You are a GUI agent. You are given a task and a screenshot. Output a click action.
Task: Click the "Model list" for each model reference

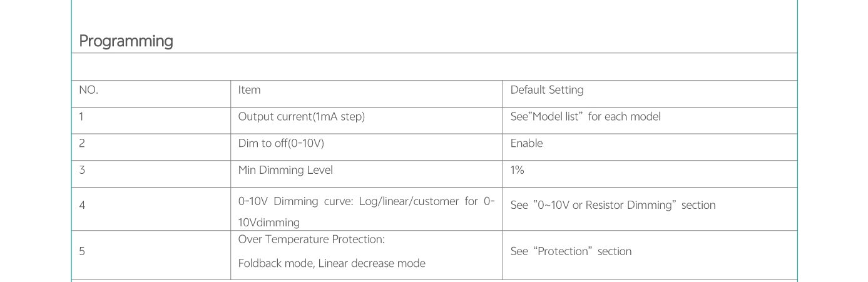tap(585, 117)
